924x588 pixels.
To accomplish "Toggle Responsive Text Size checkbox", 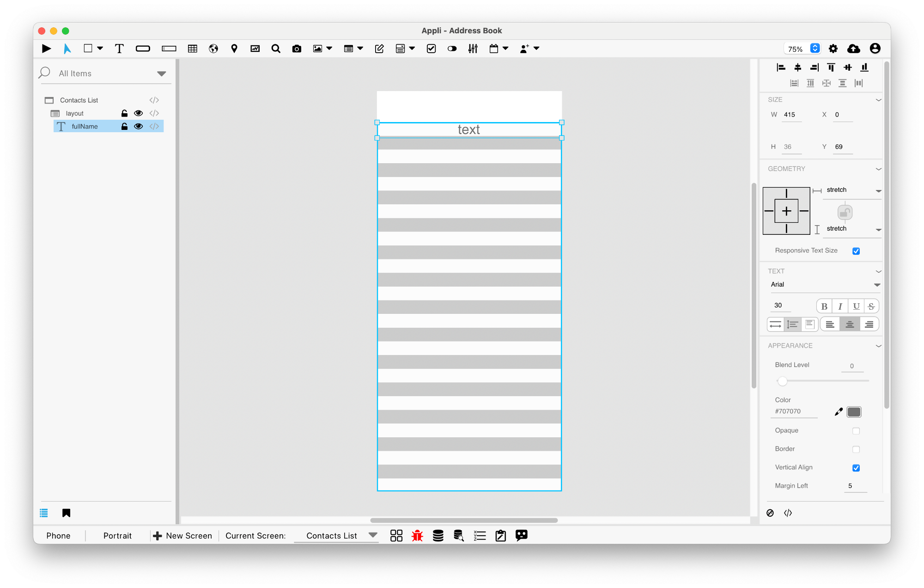I will coord(857,251).
